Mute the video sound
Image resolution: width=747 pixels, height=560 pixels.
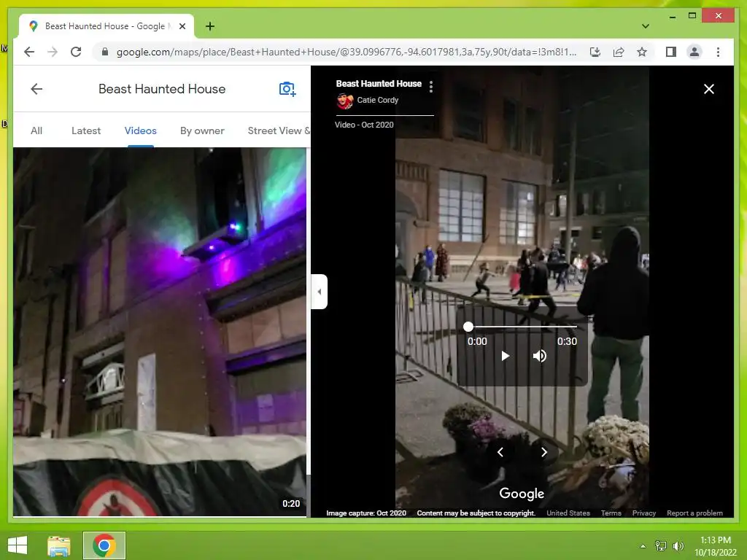539,356
